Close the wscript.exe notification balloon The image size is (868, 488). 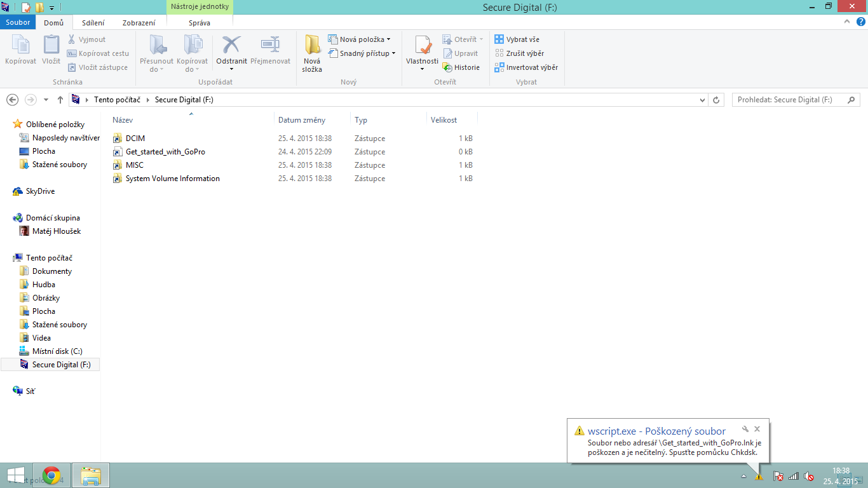pyautogui.click(x=757, y=429)
